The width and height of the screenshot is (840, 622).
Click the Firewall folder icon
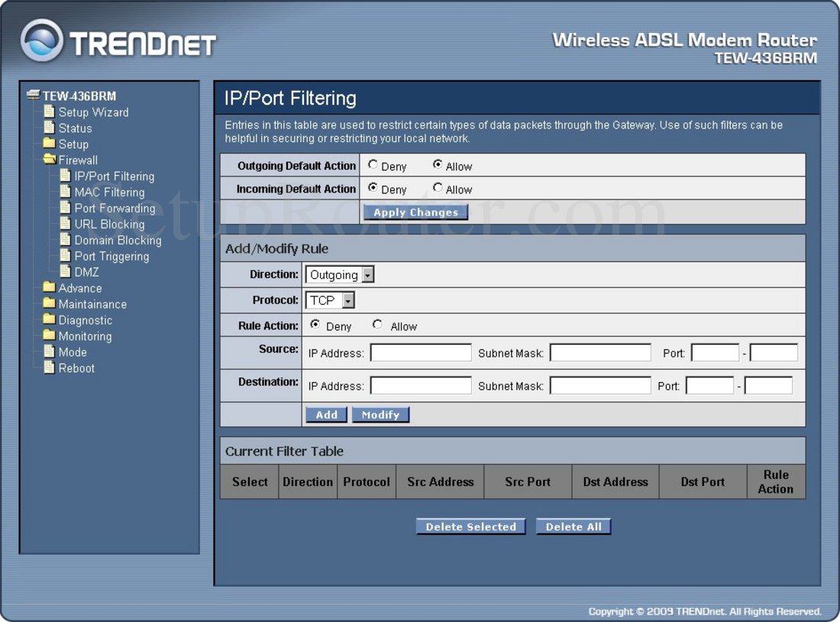(48, 160)
